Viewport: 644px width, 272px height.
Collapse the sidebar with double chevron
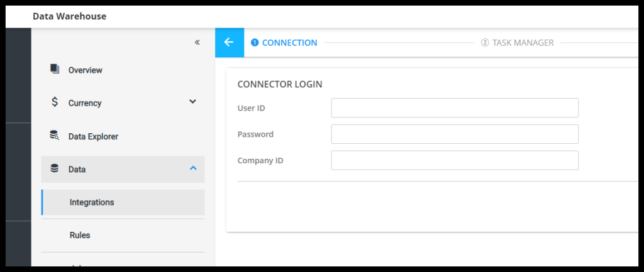click(197, 43)
